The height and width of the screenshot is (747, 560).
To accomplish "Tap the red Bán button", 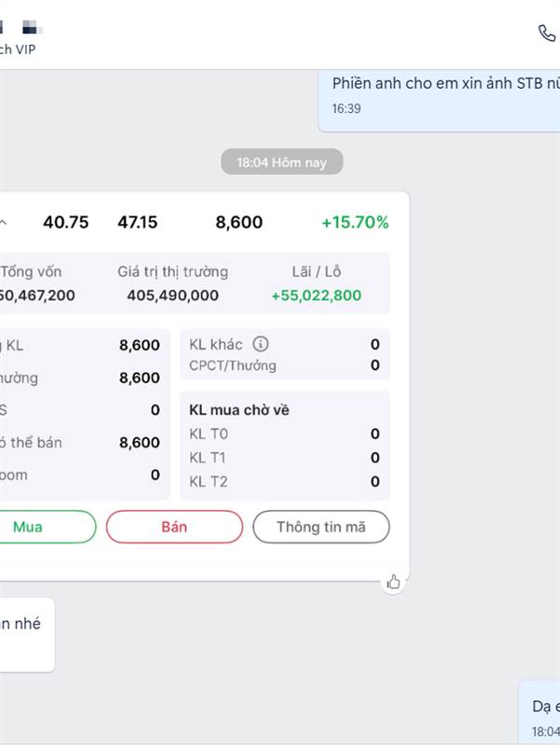I will [x=175, y=527].
